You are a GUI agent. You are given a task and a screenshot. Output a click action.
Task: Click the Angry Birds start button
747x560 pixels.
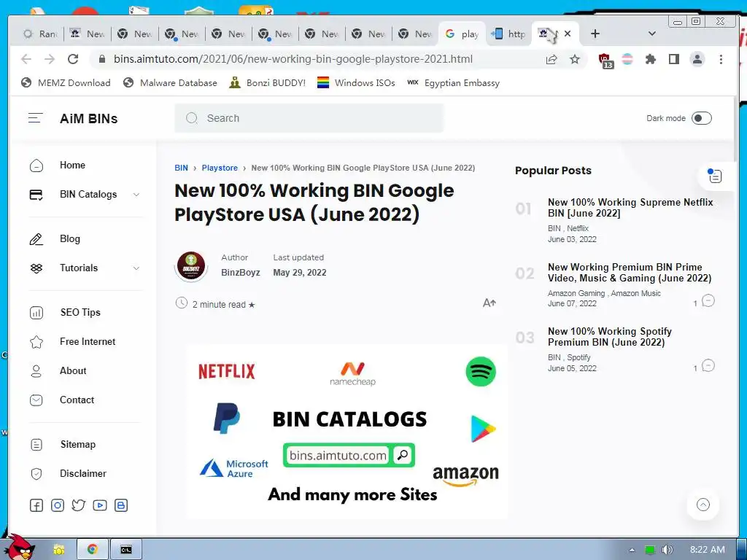(x=18, y=548)
